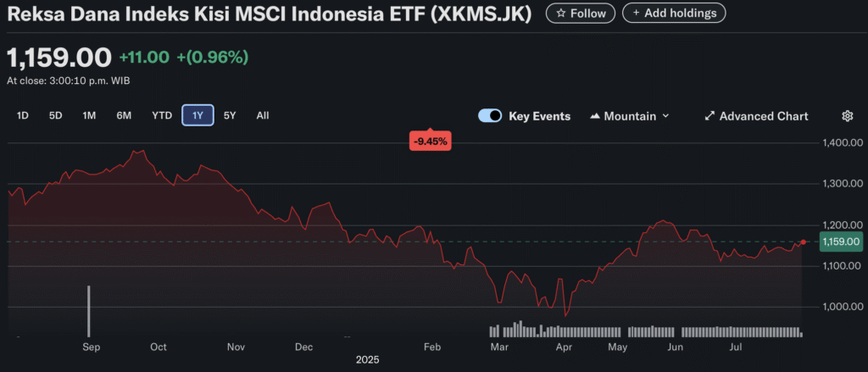
Task: Select the 1D time range
Action: [x=23, y=116]
